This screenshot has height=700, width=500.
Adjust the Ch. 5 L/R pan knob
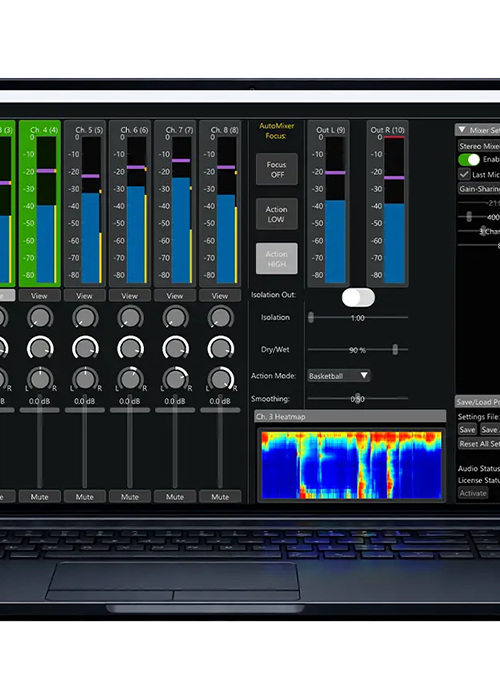tap(85, 379)
